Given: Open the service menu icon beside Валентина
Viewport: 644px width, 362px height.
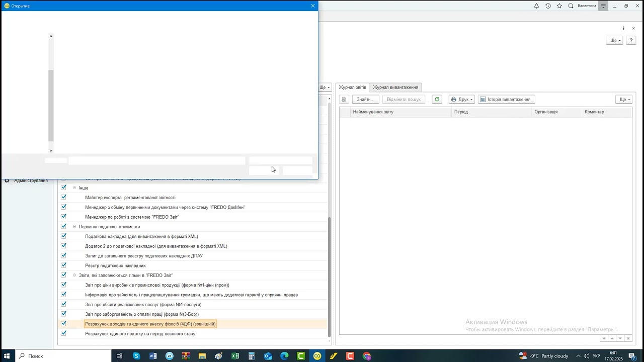Looking at the screenshot, I should [x=603, y=6].
